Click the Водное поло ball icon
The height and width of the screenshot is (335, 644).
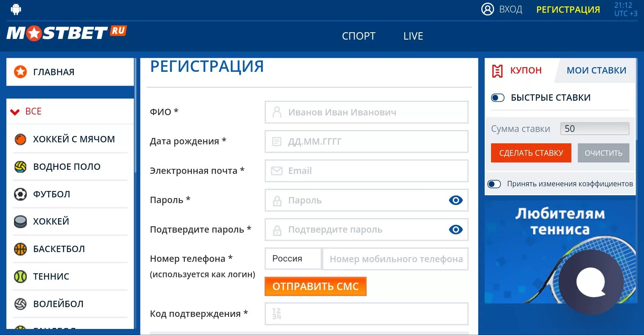click(x=20, y=166)
